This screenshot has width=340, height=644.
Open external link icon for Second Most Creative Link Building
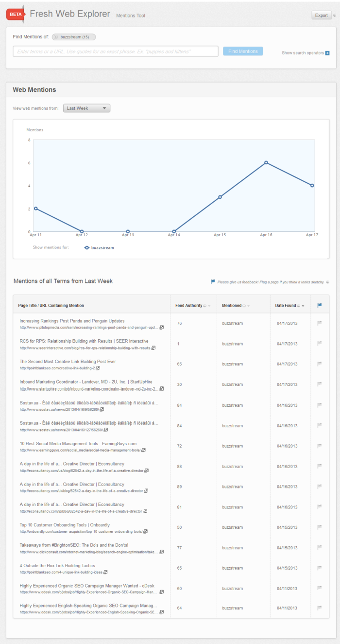point(98,368)
